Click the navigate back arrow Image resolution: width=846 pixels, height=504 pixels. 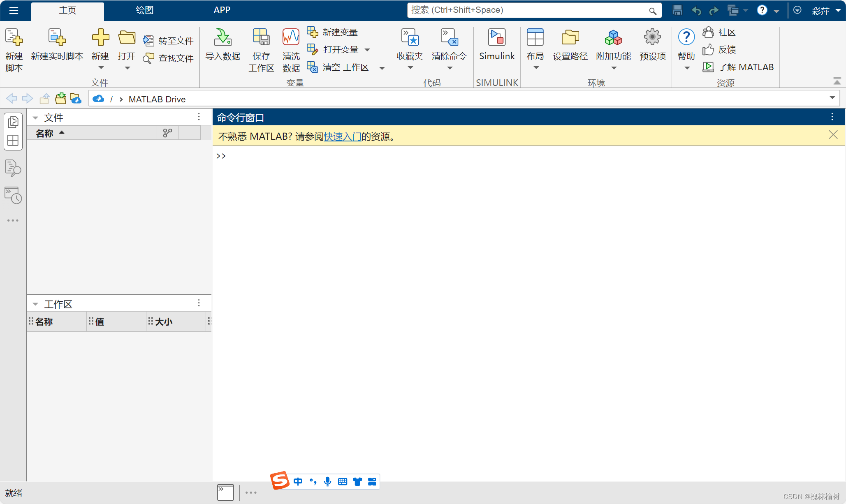12,99
